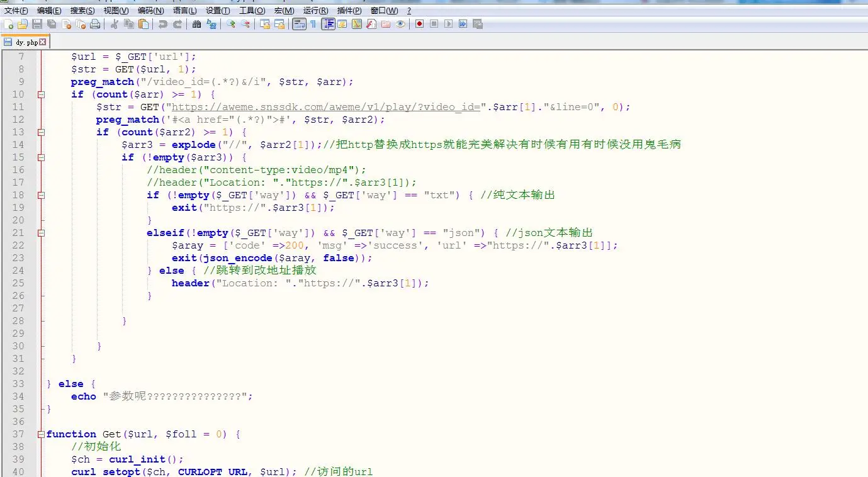Toggle file monitoring eye icon
The image size is (868, 477).
click(x=400, y=25)
